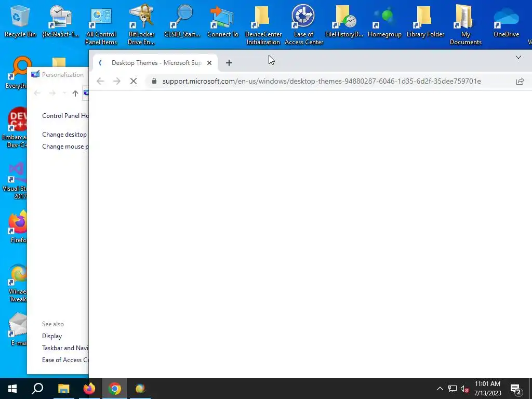The height and width of the screenshot is (399, 532).
Task: Open the Library Folder shortcut
Action: click(x=425, y=20)
